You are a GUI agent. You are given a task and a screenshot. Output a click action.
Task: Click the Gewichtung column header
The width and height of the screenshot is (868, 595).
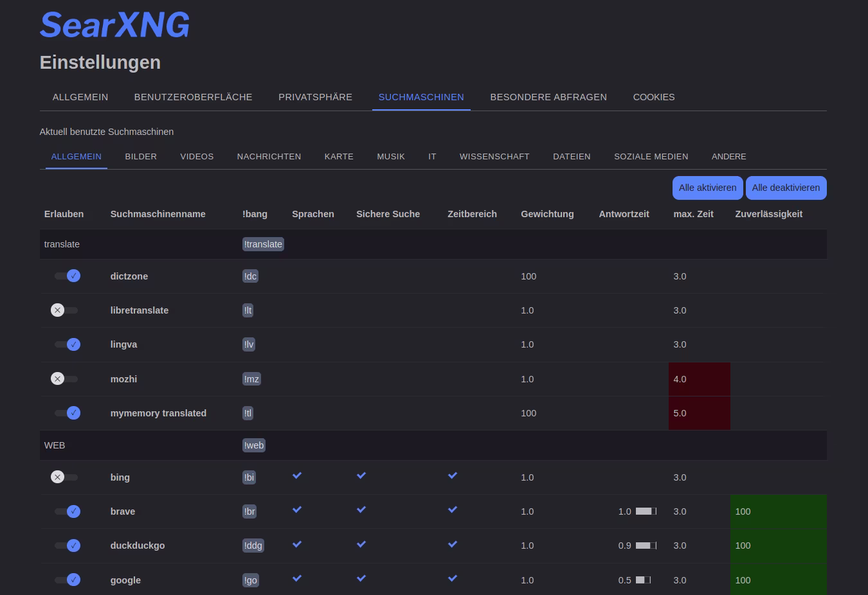(547, 214)
